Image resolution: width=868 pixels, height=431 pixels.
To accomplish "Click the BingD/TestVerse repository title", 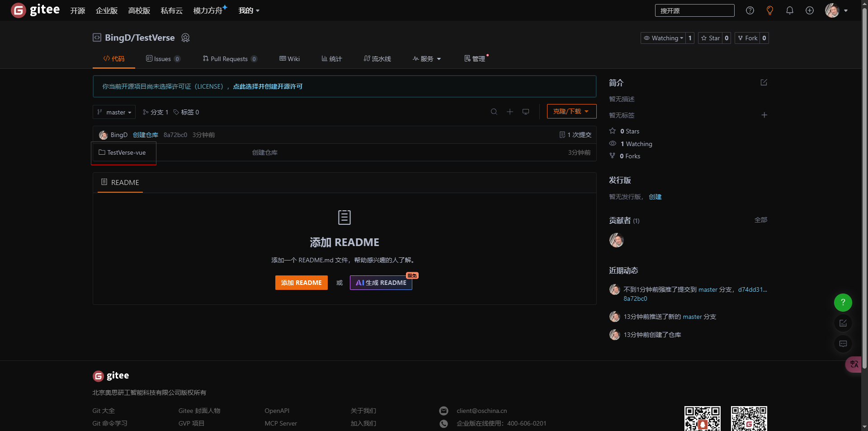I will tap(140, 38).
